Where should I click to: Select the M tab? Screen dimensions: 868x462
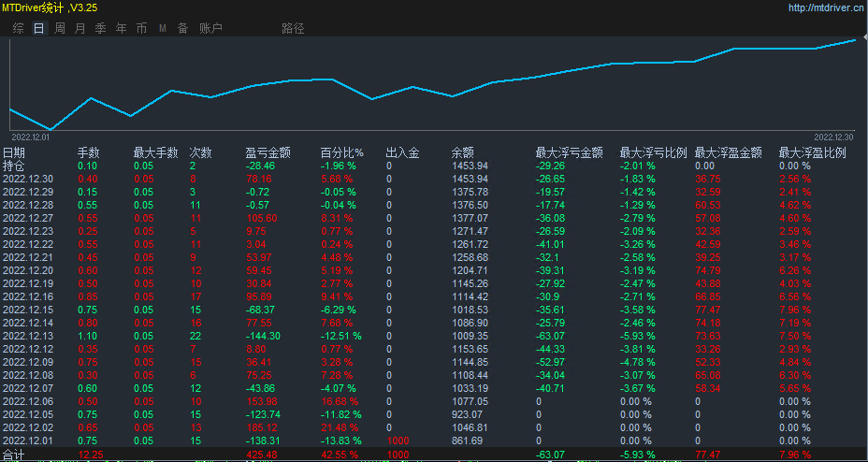[162, 29]
